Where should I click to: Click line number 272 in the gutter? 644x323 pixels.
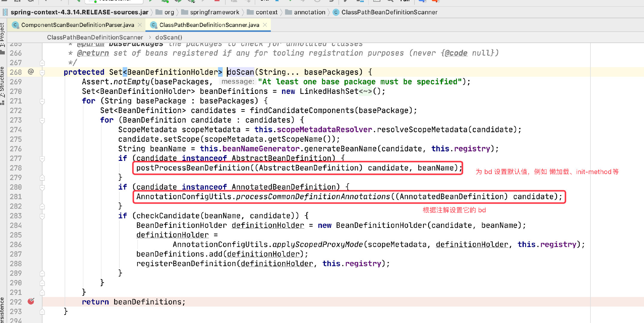click(x=16, y=110)
